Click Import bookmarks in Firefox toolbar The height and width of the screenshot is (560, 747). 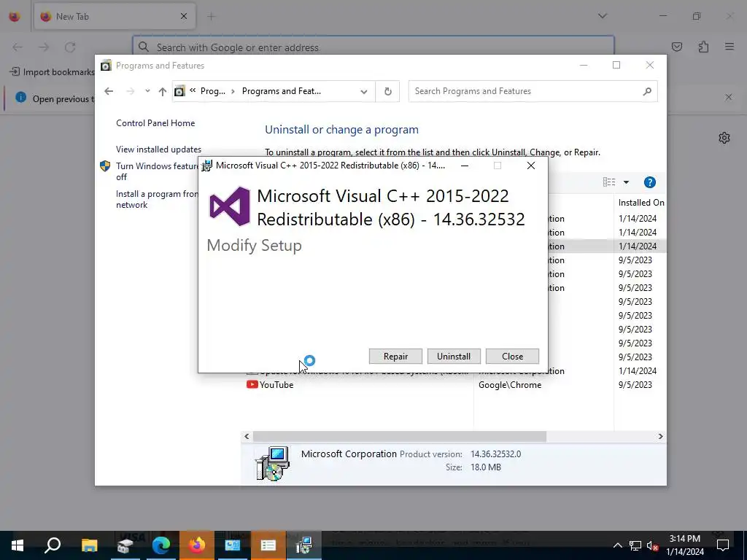(52, 72)
